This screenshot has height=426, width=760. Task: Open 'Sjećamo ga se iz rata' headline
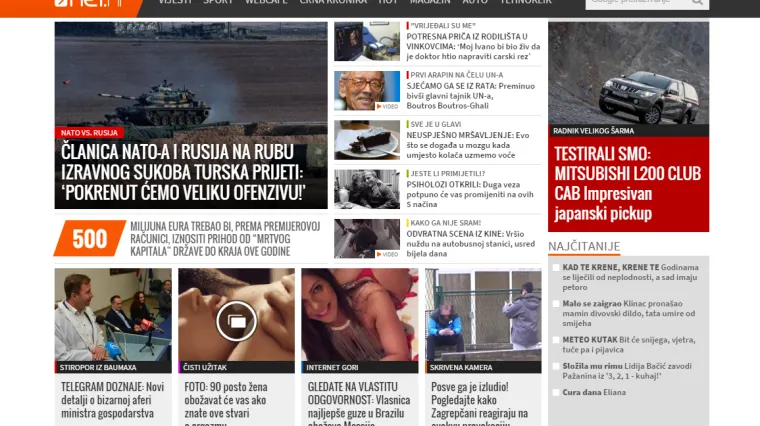coord(471,96)
